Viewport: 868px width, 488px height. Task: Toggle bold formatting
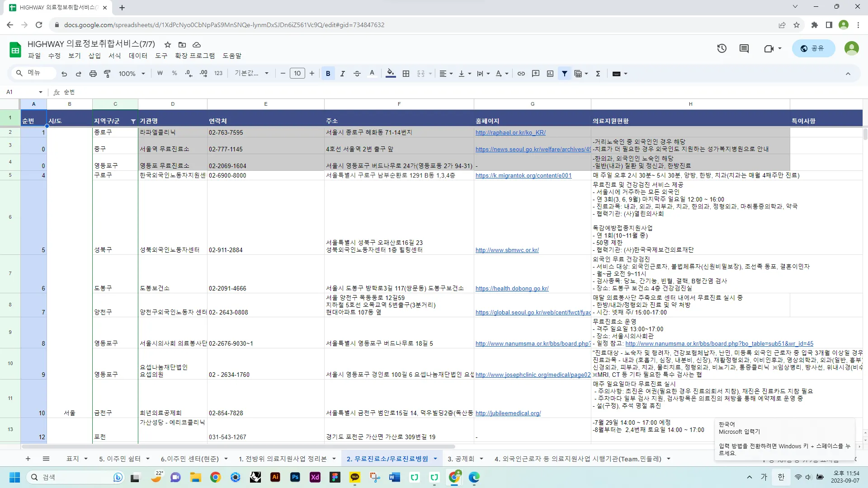click(x=328, y=74)
